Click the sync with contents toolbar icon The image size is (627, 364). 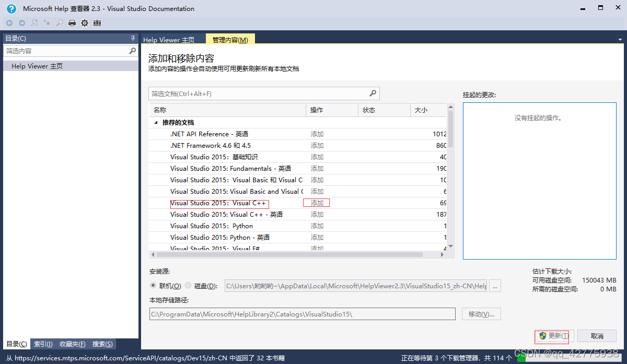34,23
